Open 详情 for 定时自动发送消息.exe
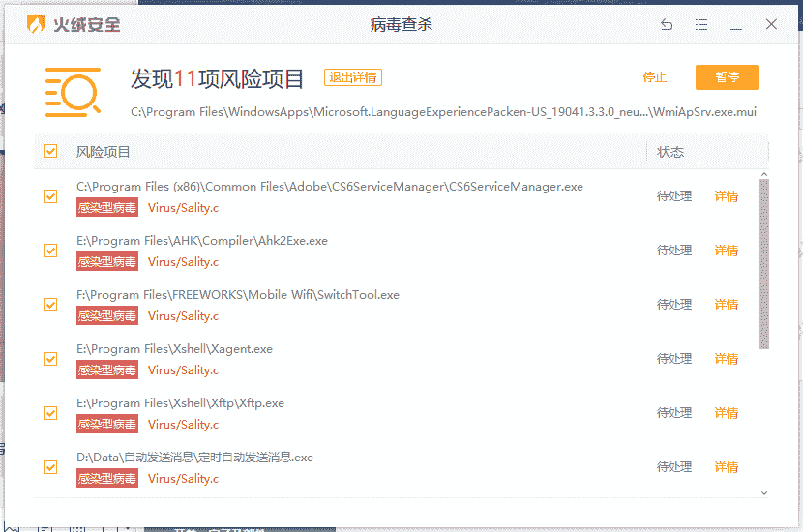Screen dimensions: 803x532 [727, 467]
